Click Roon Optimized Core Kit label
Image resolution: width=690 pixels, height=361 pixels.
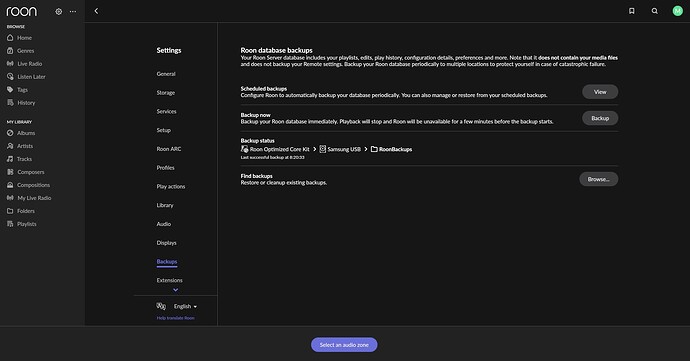click(x=280, y=149)
